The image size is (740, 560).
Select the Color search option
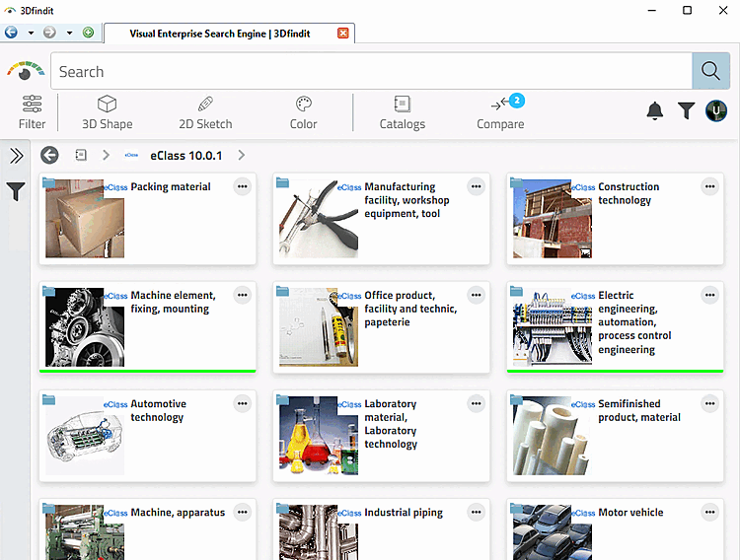(304, 112)
